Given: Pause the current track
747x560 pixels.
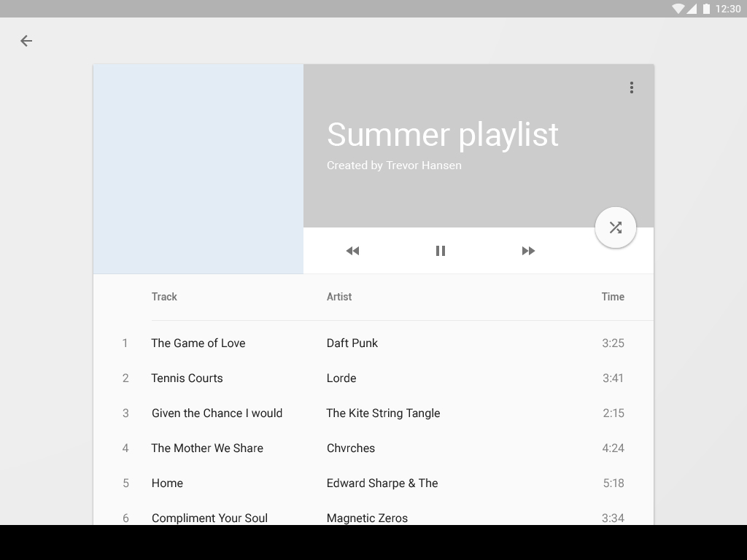Looking at the screenshot, I should tap(441, 251).
